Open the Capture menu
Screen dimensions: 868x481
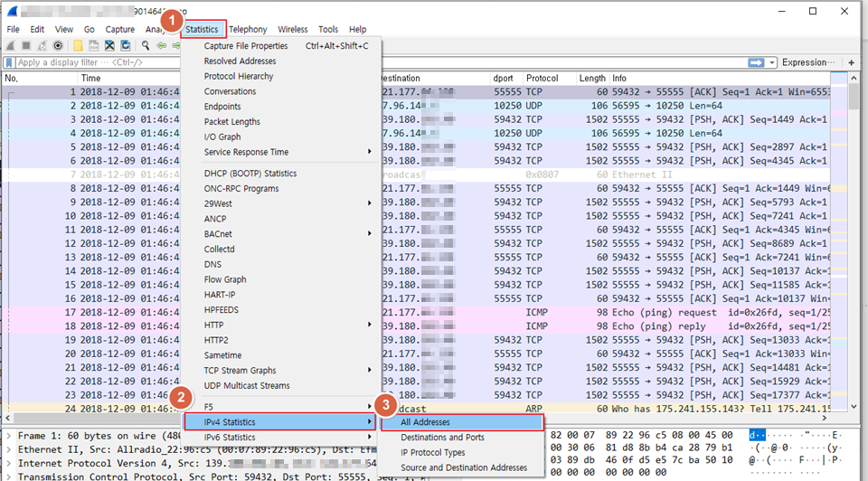click(x=119, y=29)
